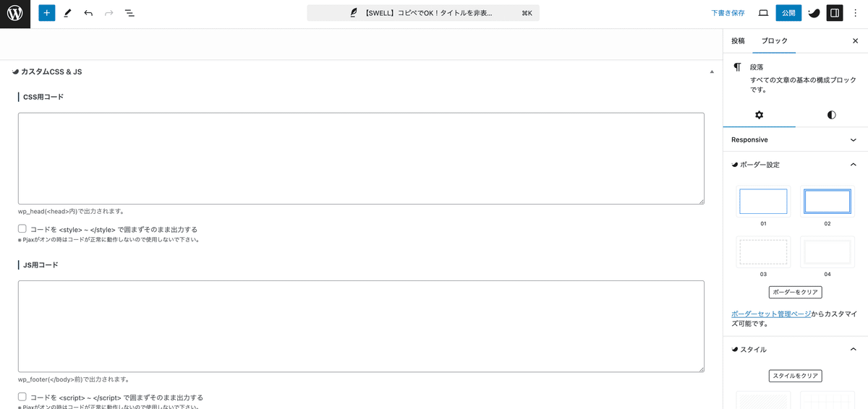Viewport: 868px width, 409px height.
Task: Click the WordPress logo icon
Action: (x=15, y=14)
